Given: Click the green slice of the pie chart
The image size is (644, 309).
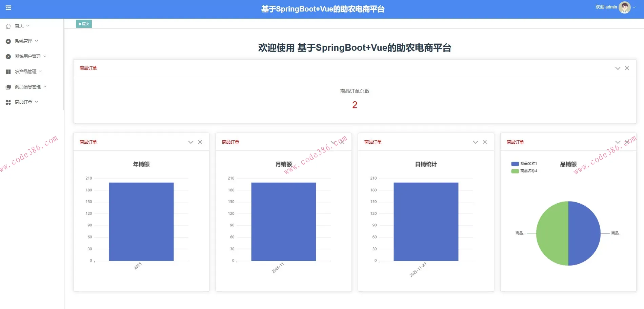Looking at the screenshot, I should [x=552, y=233].
